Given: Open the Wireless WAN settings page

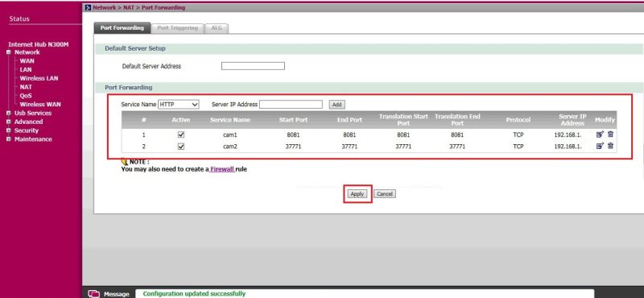Looking at the screenshot, I should (x=40, y=105).
